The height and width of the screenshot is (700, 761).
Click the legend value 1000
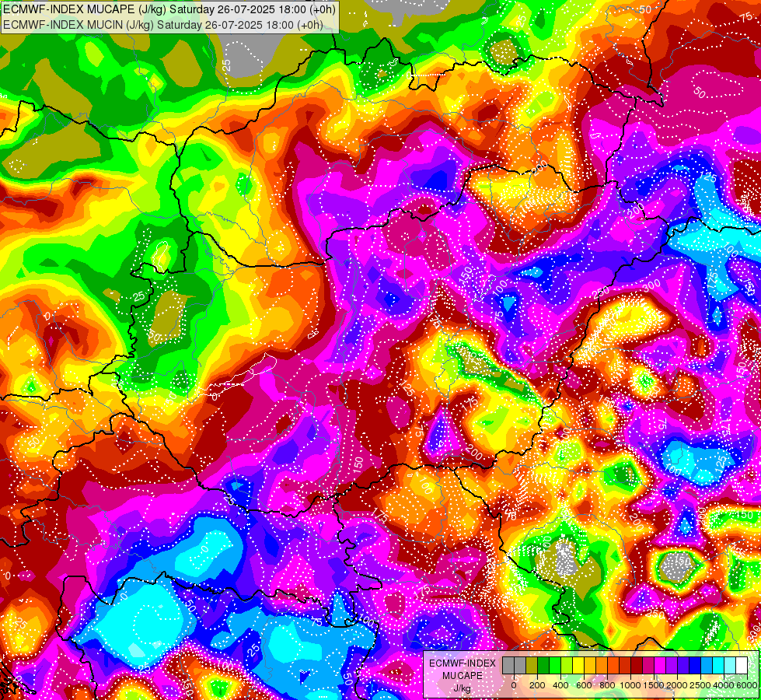(630, 685)
